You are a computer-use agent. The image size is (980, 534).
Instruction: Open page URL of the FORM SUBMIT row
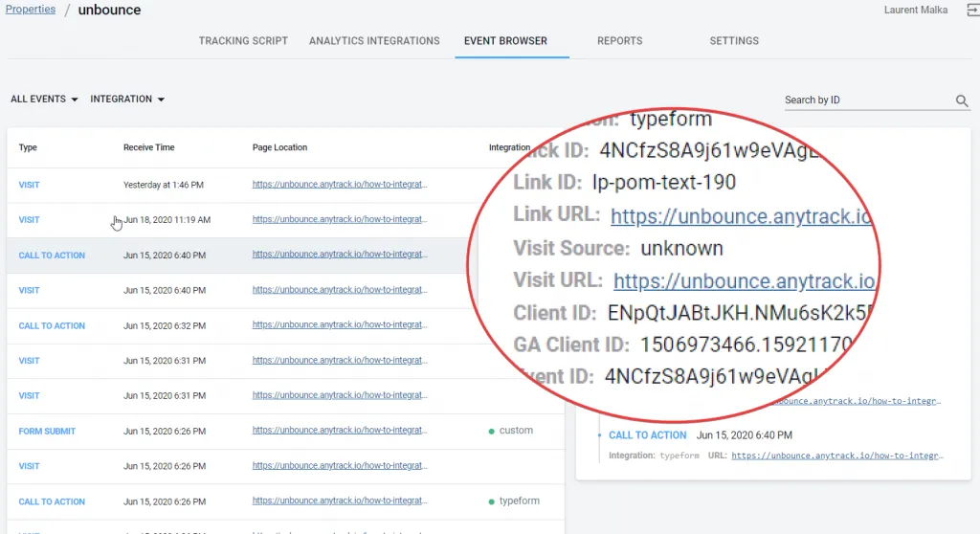(340, 431)
